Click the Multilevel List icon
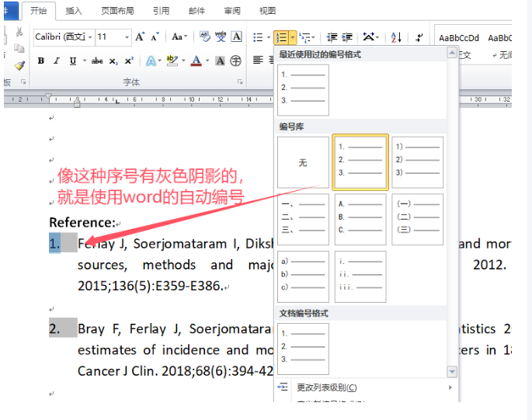The height and width of the screenshot is (420, 532). coord(305,37)
